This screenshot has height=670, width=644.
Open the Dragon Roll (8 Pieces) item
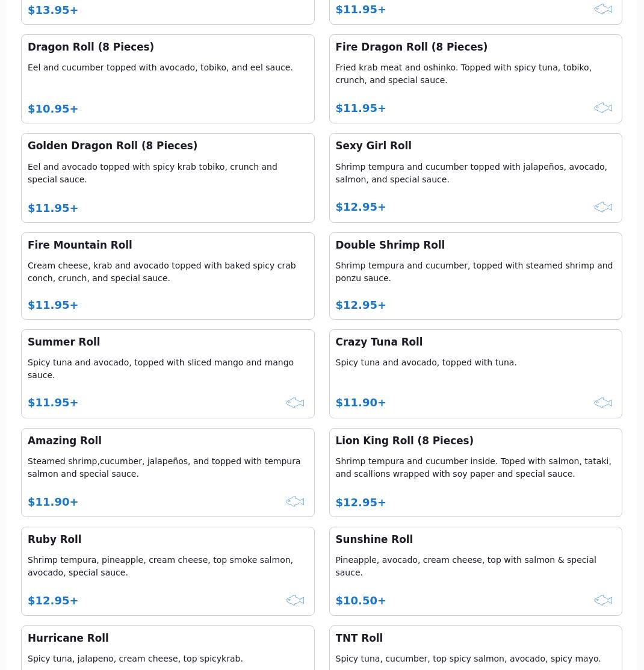(168, 79)
